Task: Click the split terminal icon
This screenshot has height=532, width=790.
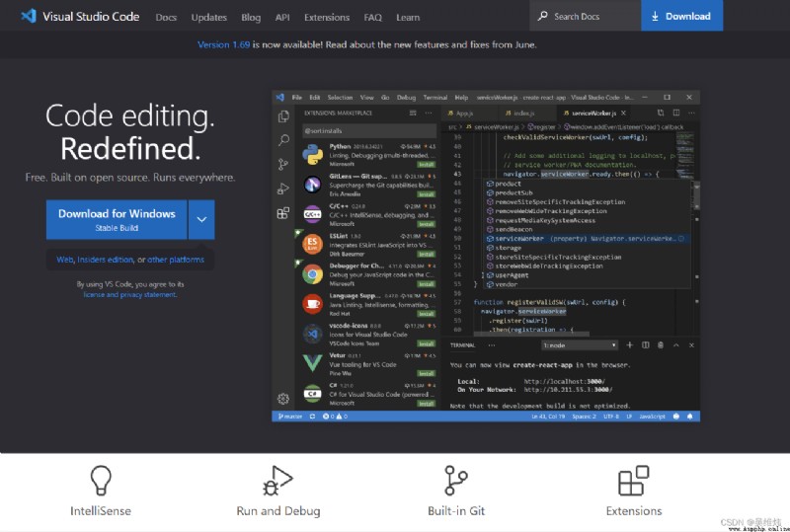Action: [646, 345]
